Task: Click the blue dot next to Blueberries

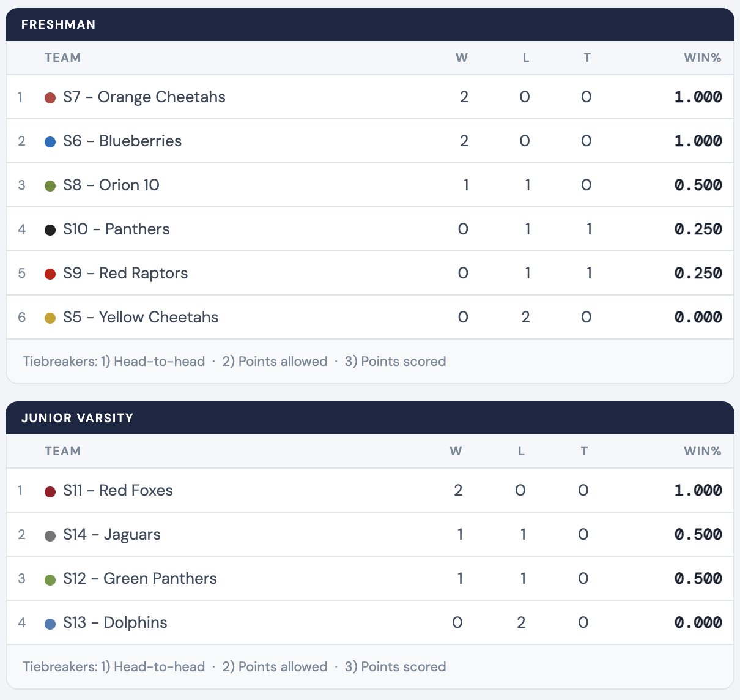Action: [51, 142]
